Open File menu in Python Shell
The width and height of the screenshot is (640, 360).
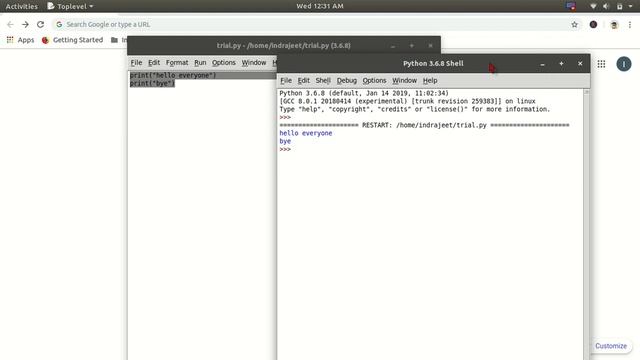point(286,80)
